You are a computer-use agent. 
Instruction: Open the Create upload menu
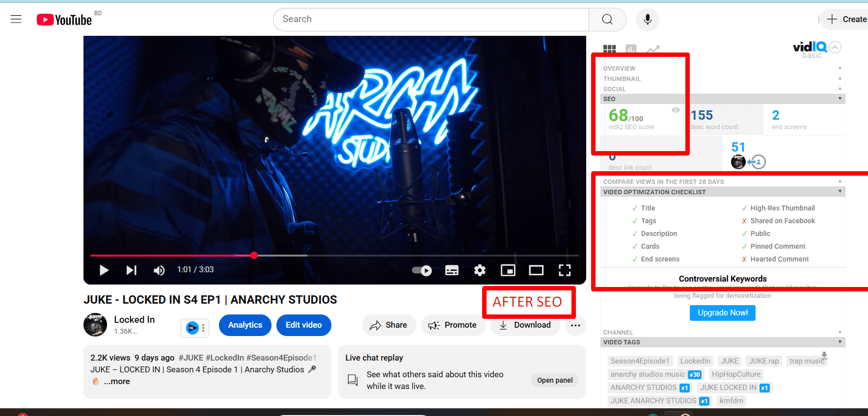click(x=846, y=19)
